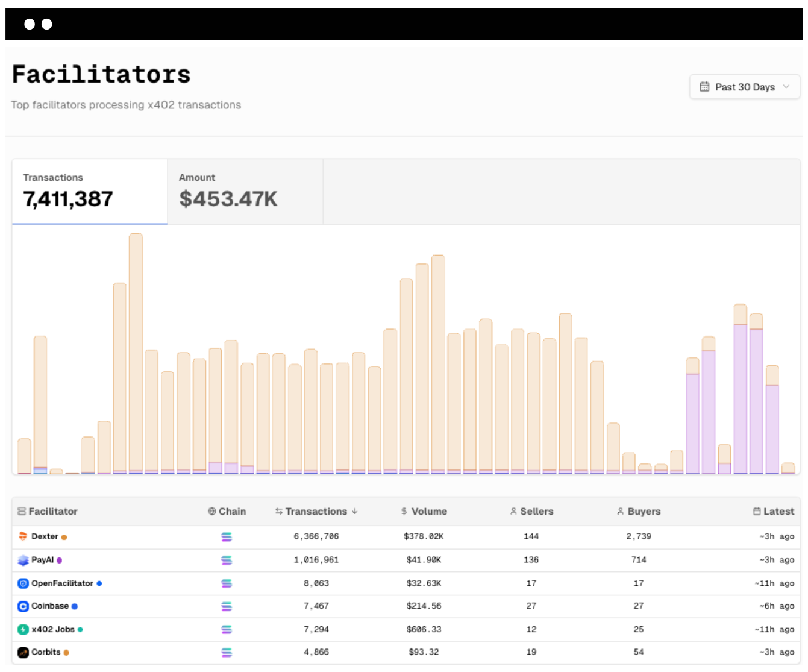Sort table by Volume column header
The width and height of the screenshot is (808, 672).
(x=424, y=511)
